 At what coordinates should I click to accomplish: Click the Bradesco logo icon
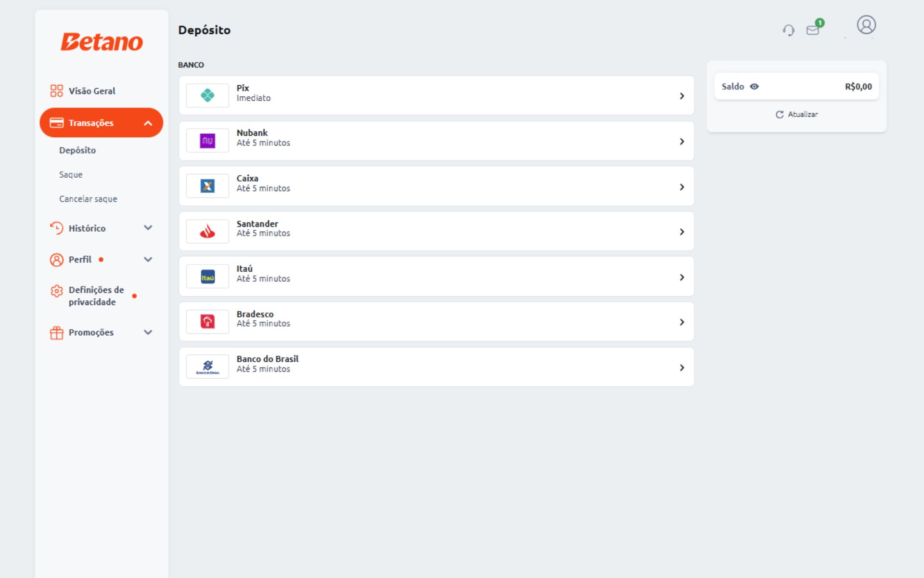(x=207, y=322)
